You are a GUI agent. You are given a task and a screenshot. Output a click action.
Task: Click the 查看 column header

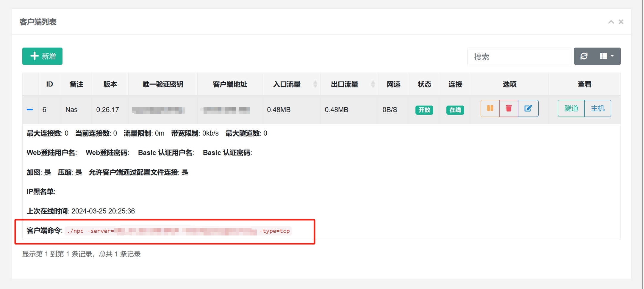(x=584, y=84)
